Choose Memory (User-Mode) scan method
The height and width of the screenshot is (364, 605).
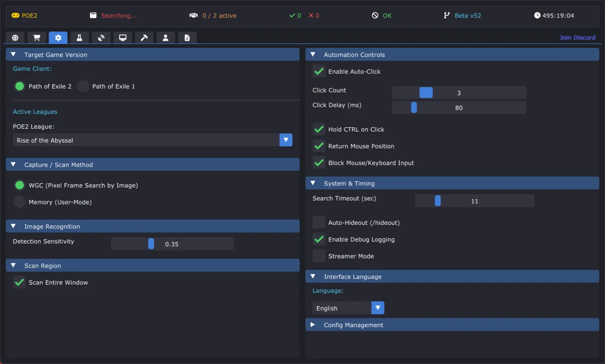(x=20, y=202)
